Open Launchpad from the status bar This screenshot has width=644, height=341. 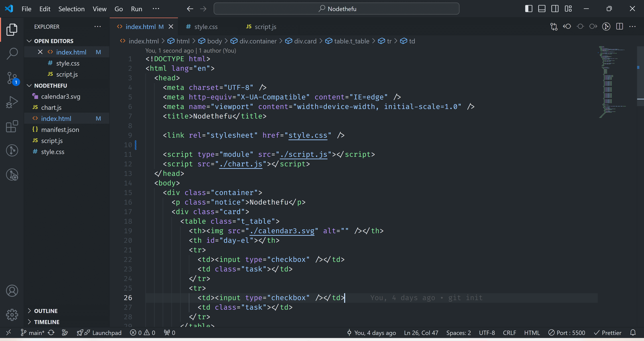(x=99, y=333)
